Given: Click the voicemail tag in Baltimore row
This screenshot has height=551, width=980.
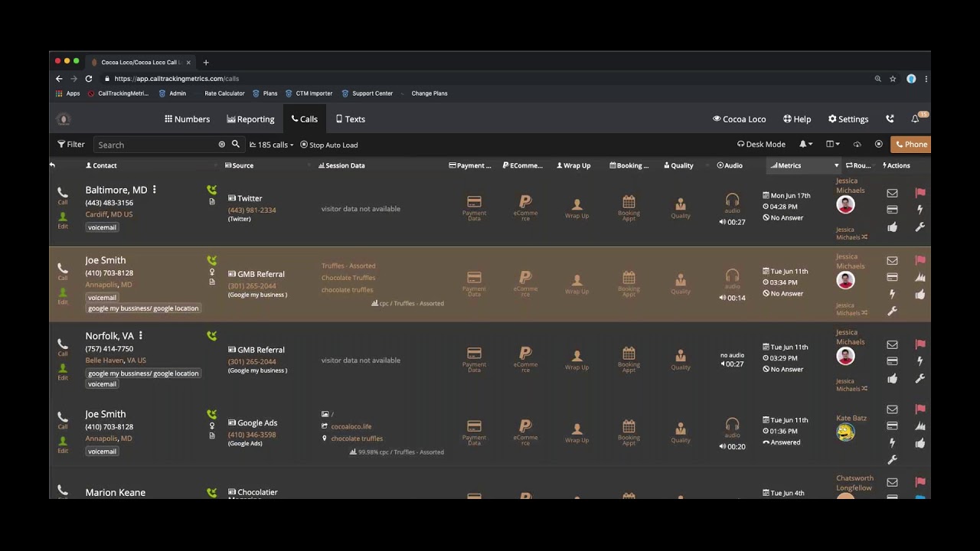Looking at the screenshot, I should 102,227.
